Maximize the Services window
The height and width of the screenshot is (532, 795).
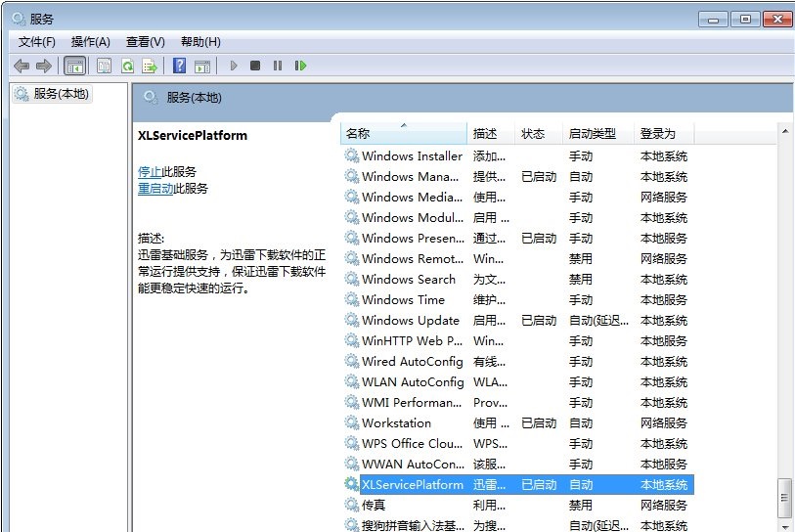coord(745,20)
